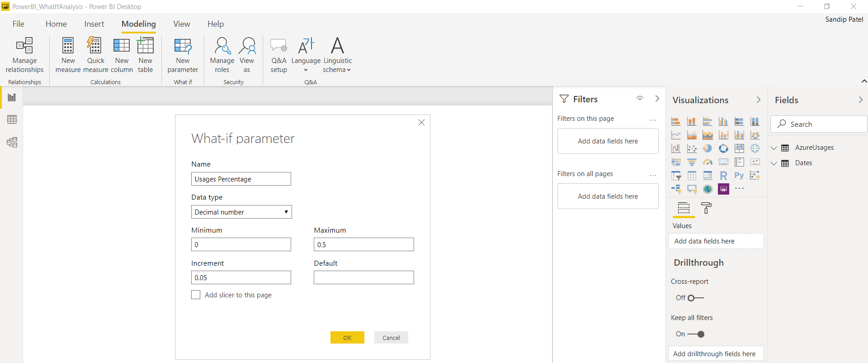The height and width of the screenshot is (363, 868).
Task: Expand the AzureUsages table
Action: (774, 148)
